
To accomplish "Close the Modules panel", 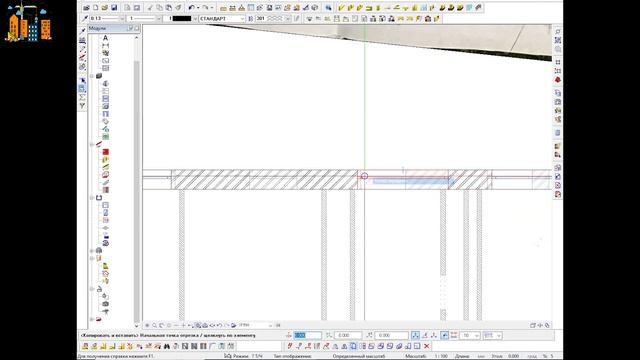I will pos(137,28).
